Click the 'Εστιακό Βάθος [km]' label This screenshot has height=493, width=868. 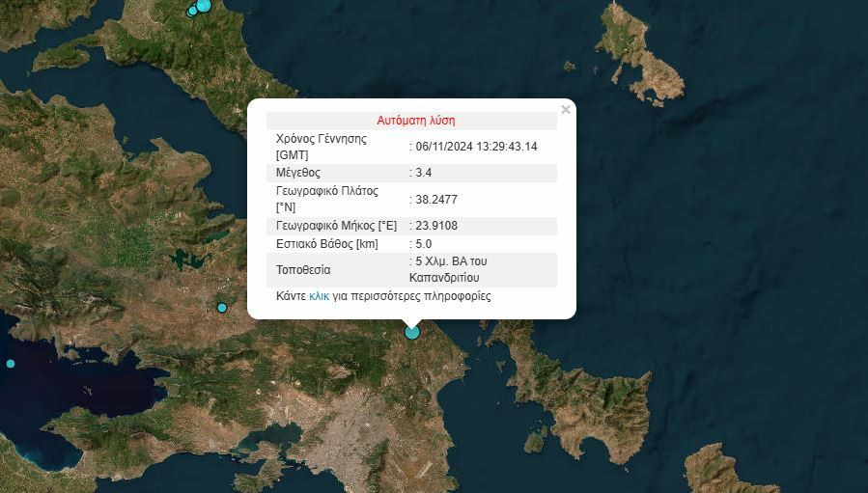coord(327,244)
